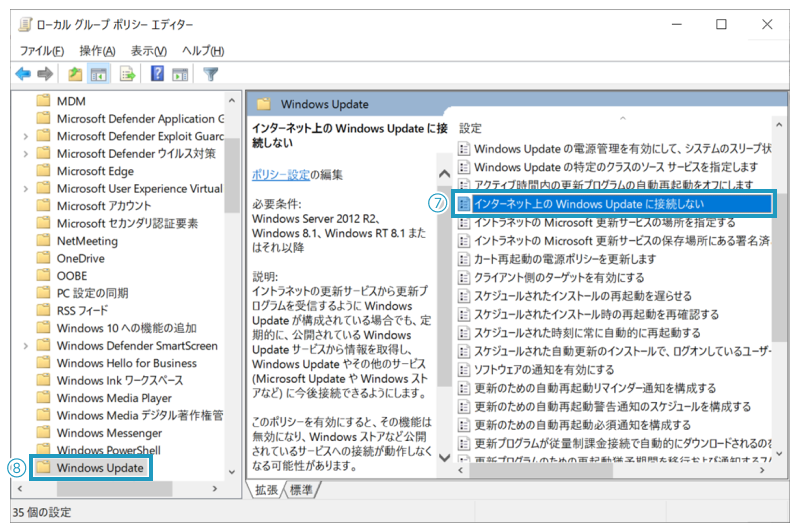
Task: Select Microsoft アカウント tree item
Action: coord(104,206)
